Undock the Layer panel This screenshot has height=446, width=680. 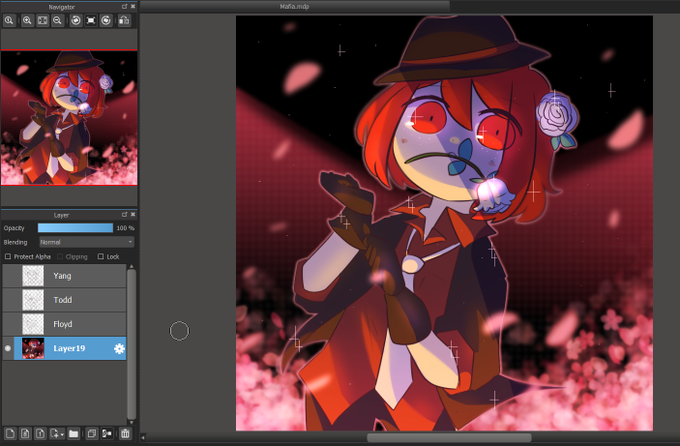tap(125, 214)
